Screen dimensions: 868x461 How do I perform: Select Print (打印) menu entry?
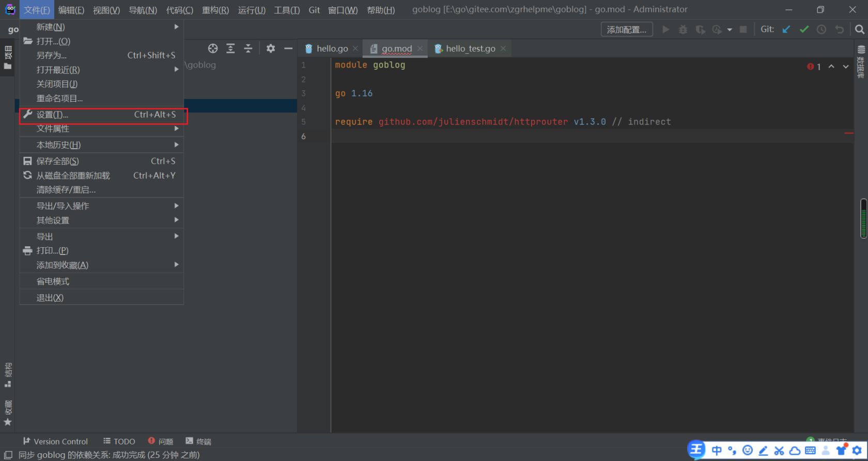click(x=102, y=250)
